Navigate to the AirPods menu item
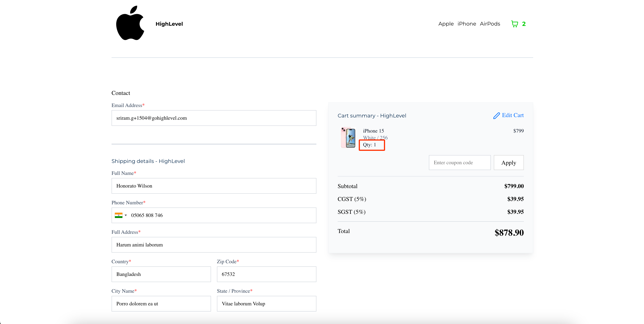This screenshot has height=324, width=644. pyautogui.click(x=490, y=24)
